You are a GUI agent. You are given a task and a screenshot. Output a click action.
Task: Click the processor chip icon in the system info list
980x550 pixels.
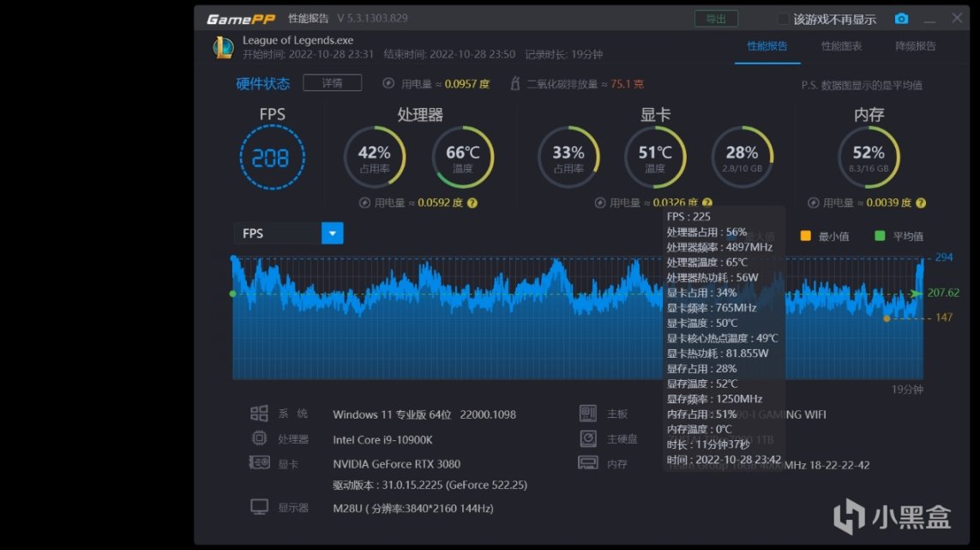pyautogui.click(x=259, y=438)
